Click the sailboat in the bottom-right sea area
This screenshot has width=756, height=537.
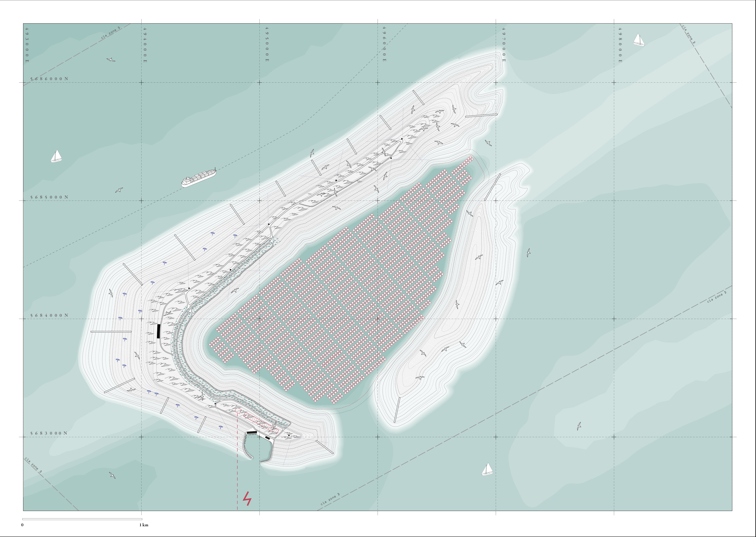(487, 469)
